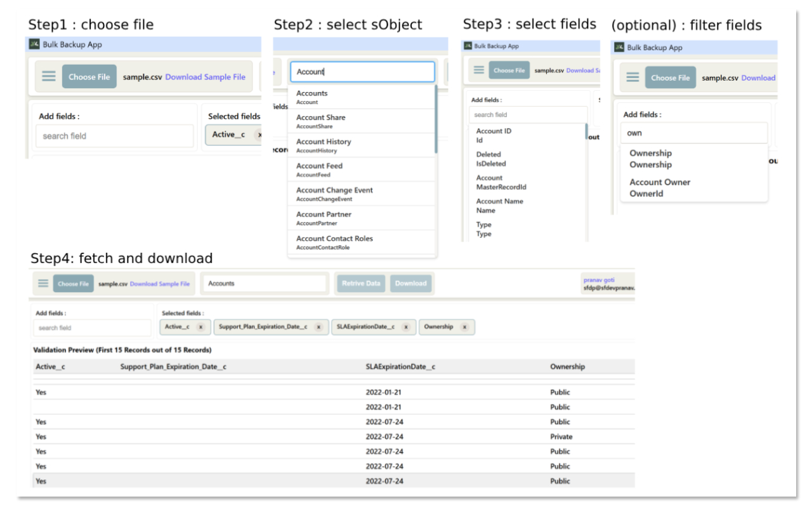812x508 pixels.
Task: Click the sObject dropdown list scrollbar in Step2
Action: (x=436, y=119)
